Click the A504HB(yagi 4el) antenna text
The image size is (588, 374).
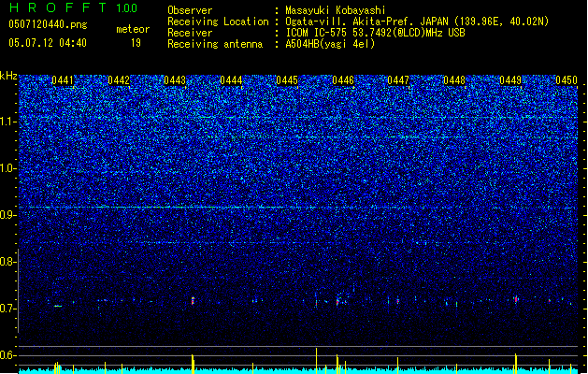(330, 44)
